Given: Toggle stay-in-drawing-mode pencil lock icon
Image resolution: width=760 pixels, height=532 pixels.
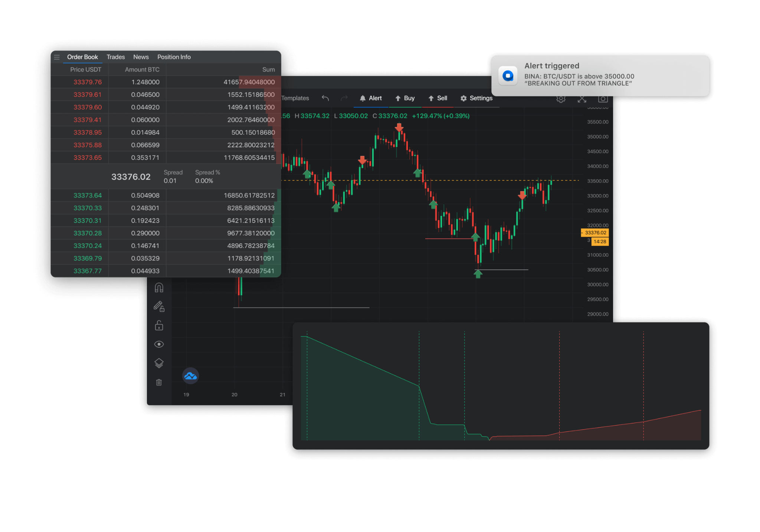Looking at the screenshot, I should point(159,306).
